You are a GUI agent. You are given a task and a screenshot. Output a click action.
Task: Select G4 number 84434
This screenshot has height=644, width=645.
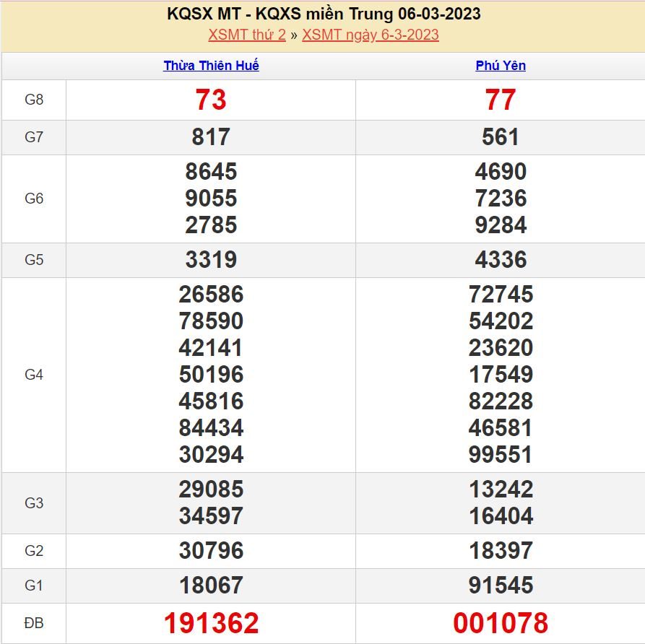pyautogui.click(x=211, y=427)
